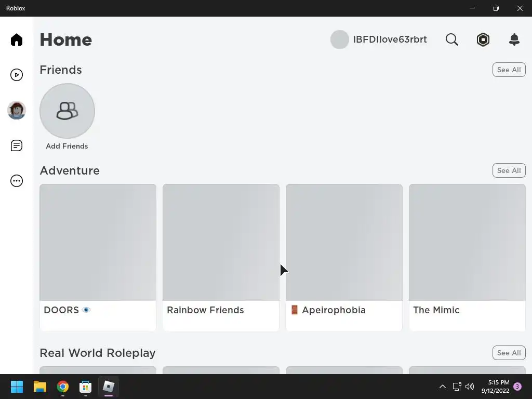The width and height of the screenshot is (532, 399).
Task: Open the DOORS game thumbnail
Action: point(98,242)
